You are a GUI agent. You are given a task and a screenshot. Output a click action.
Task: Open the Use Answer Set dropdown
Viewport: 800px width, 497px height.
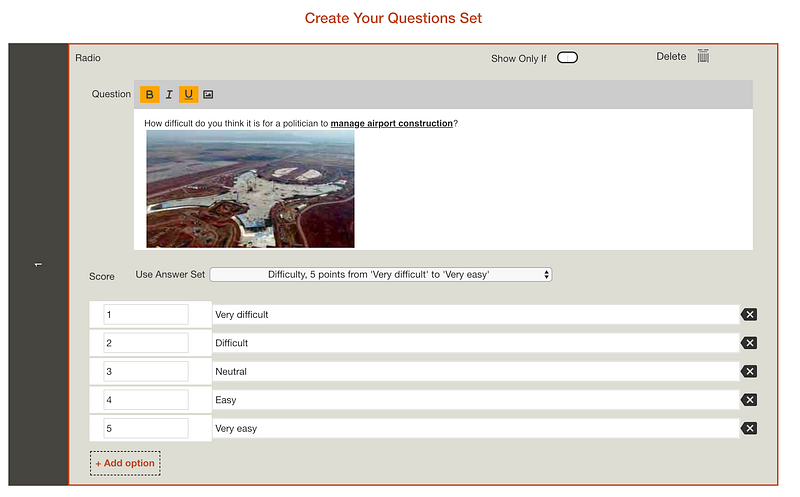point(380,275)
